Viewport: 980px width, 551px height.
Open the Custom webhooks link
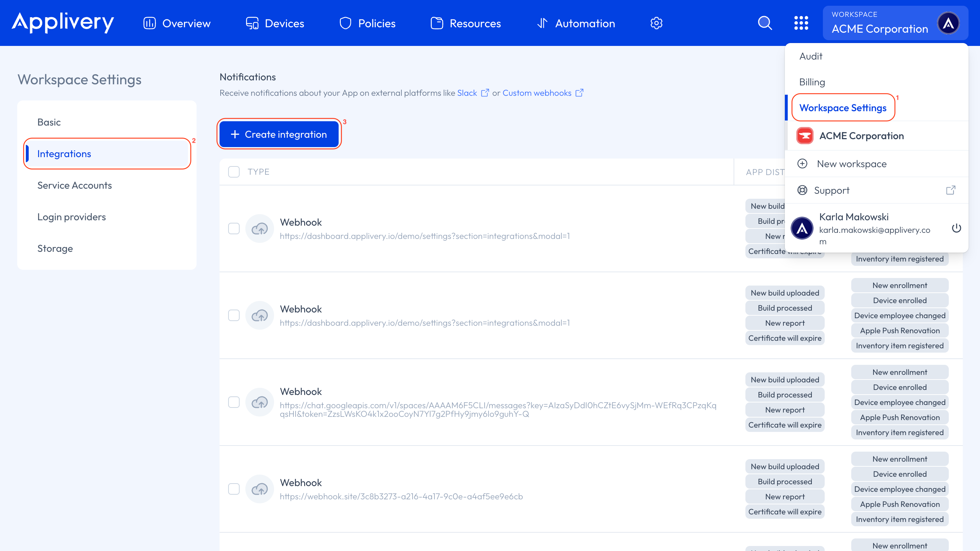point(537,93)
